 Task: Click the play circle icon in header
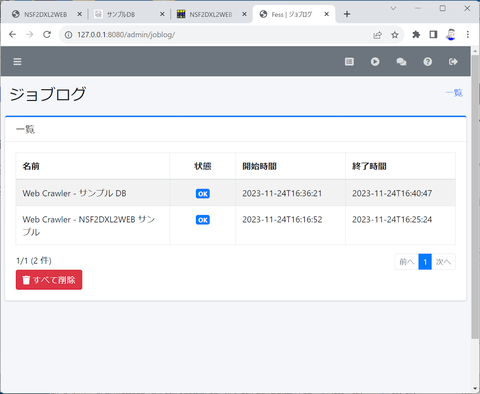(x=375, y=62)
